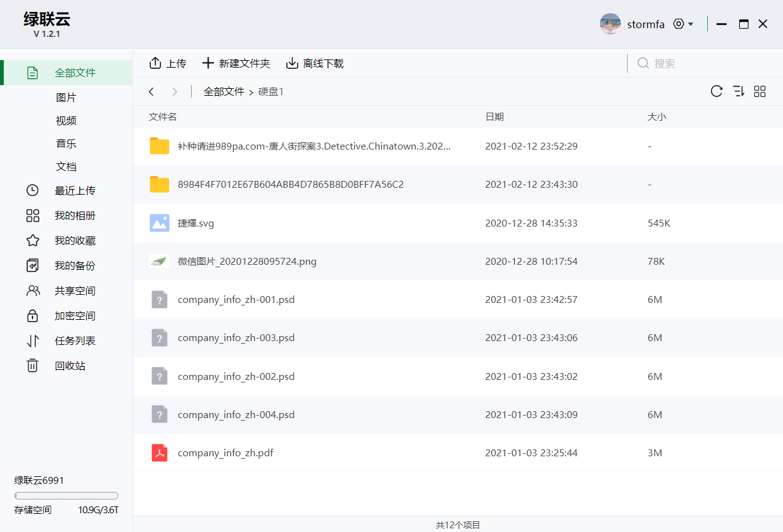Click the plus icon for new folder

click(208, 63)
